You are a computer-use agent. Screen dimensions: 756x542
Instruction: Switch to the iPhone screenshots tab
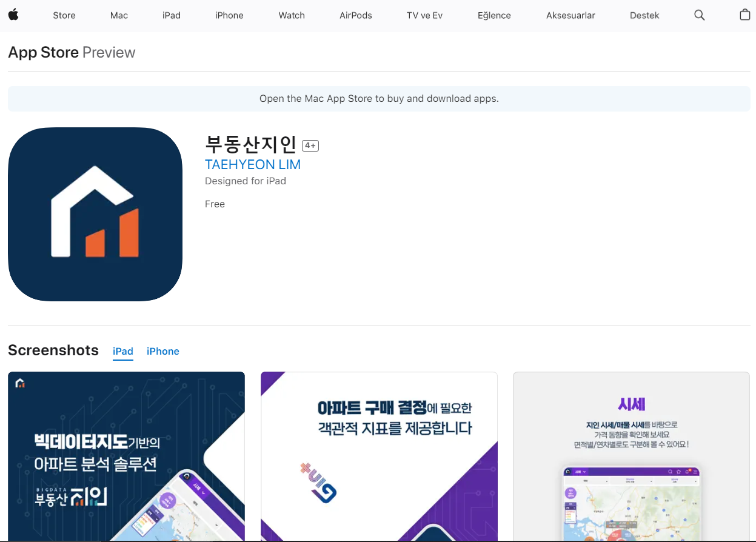click(x=162, y=351)
